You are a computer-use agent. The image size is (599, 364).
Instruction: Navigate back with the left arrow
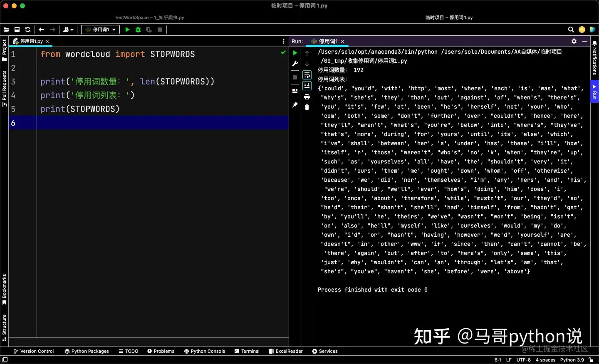point(41,30)
